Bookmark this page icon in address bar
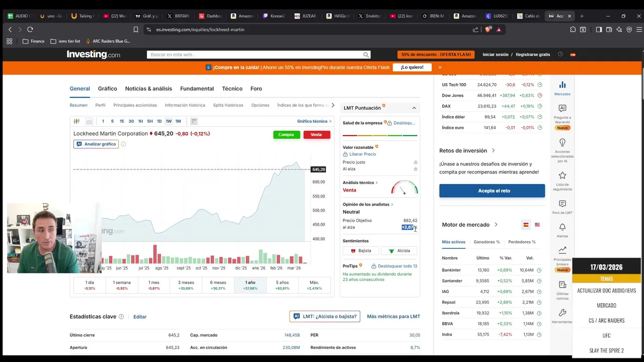Image resolution: width=644 pixels, height=362 pixels. coord(136,30)
